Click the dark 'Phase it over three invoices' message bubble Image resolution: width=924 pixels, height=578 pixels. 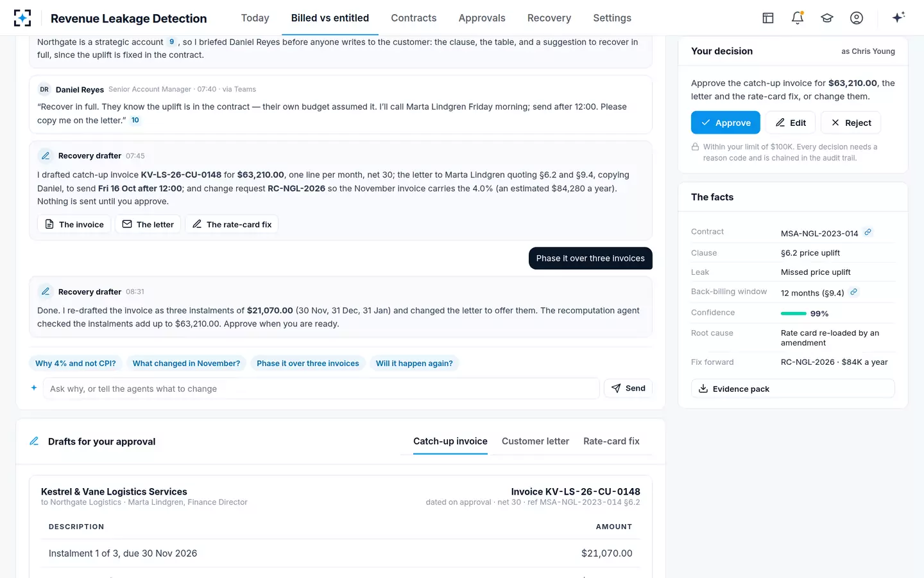[x=590, y=258]
